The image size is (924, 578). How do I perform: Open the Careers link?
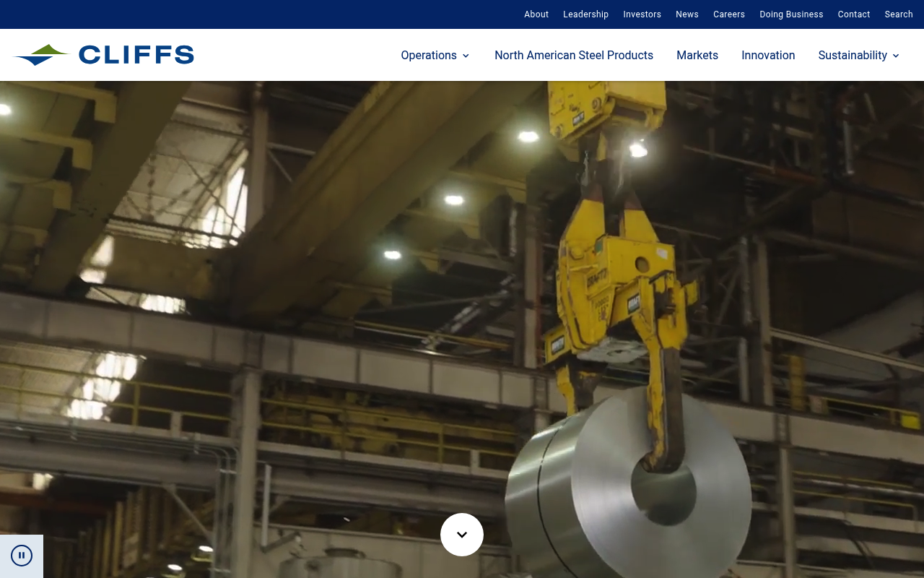tap(729, 14)
